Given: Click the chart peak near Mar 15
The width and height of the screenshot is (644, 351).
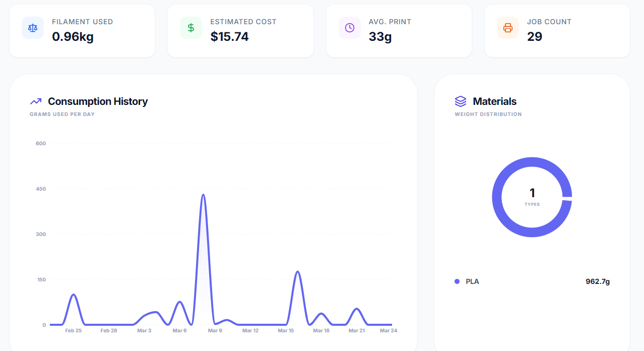Looking at the screenshot, I should tap(297, 272).
